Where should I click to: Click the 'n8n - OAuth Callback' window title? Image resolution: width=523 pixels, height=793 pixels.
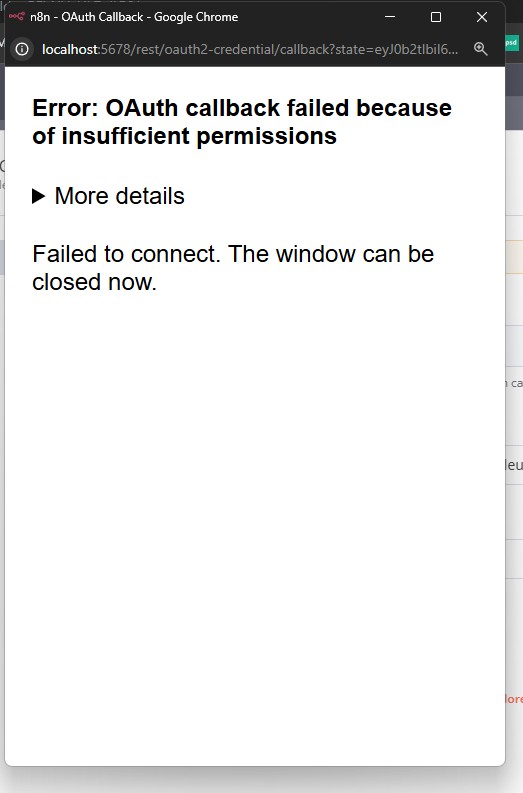click(134, 17)
